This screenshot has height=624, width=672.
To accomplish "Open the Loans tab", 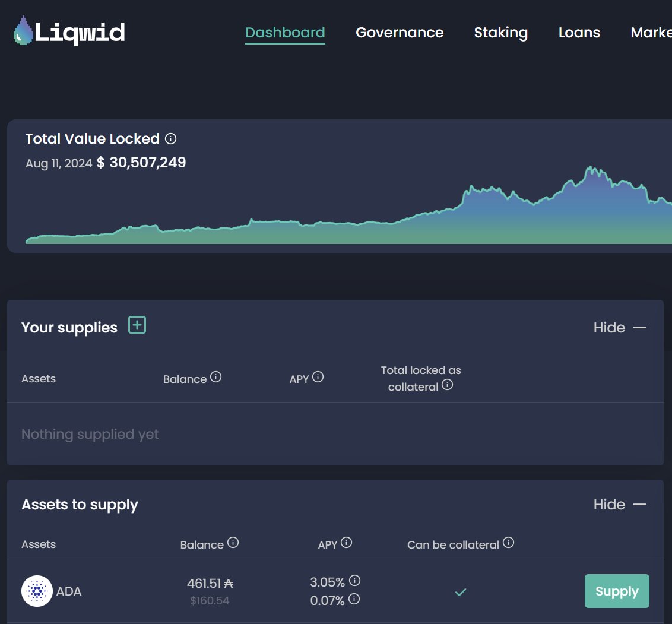I will click(x=579, y=33).
